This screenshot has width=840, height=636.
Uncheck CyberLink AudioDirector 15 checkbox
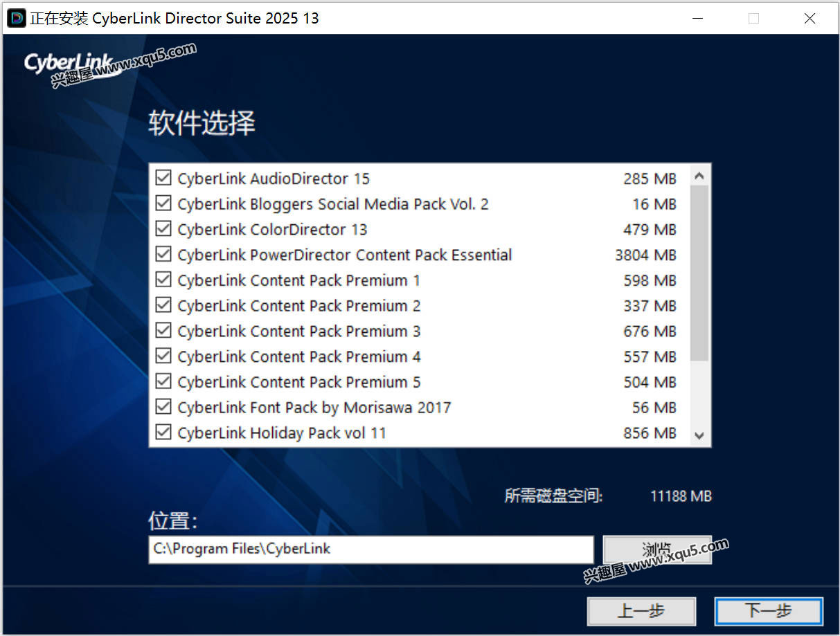pyautogui.click(x=163, y=178)
